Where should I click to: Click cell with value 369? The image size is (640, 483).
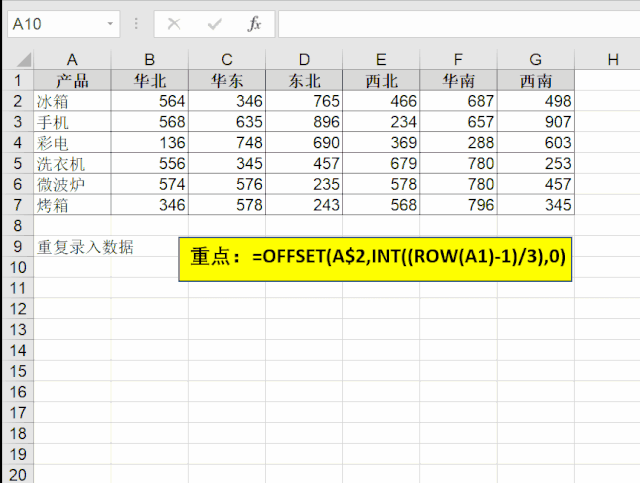(x=381, y=142)
